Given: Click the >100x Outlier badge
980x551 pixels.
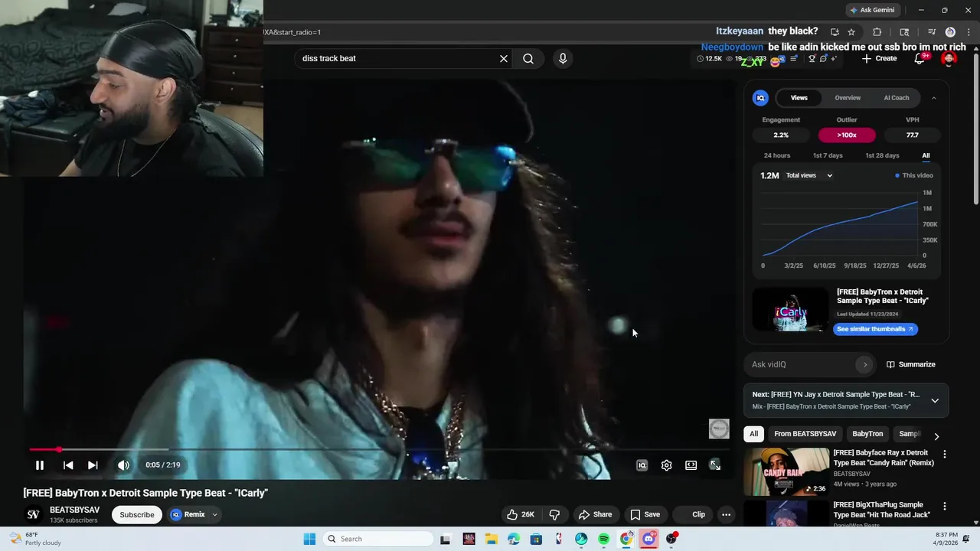Looking at the screenshot, I should (x=847, y=135).
